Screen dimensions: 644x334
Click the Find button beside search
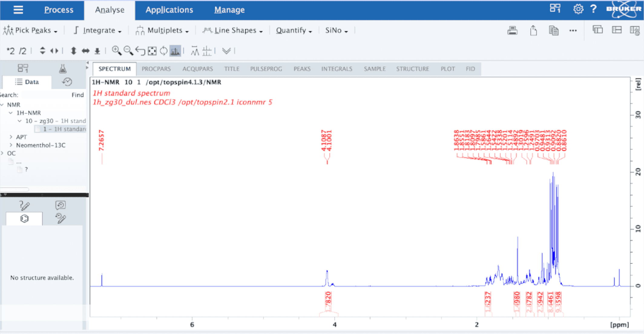point(77,95)
